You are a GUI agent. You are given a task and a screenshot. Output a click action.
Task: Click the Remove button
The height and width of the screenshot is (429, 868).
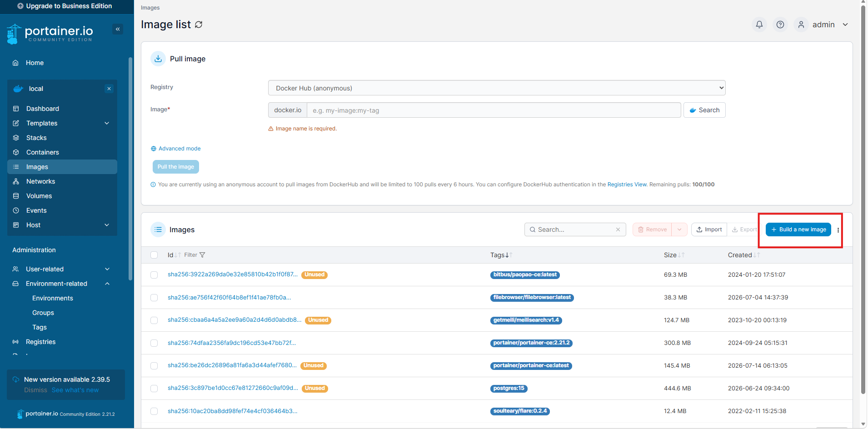point(652,229)
